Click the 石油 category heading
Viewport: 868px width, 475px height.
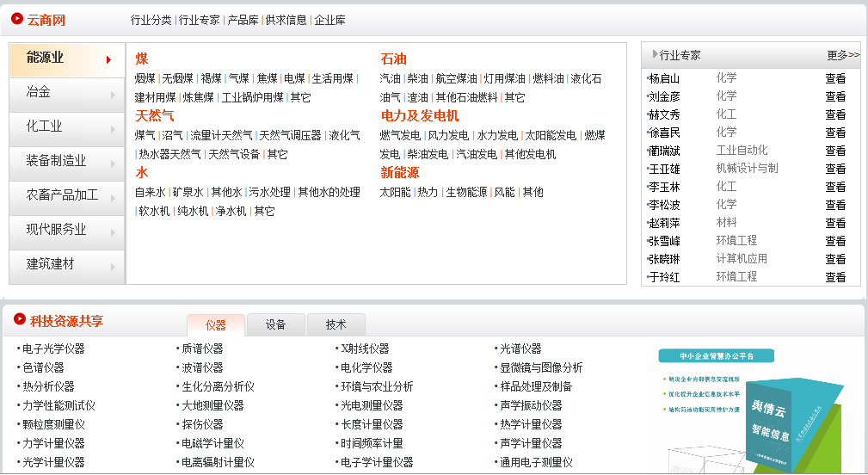[393, 59]
